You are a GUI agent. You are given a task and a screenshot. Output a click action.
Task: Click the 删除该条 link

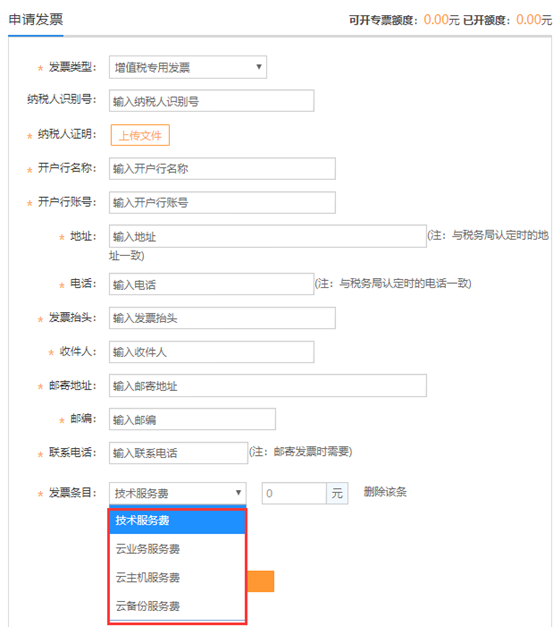point(385,492)
